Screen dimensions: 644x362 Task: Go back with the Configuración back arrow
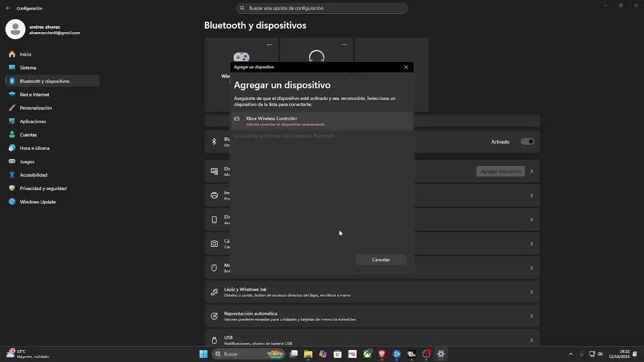8,8
